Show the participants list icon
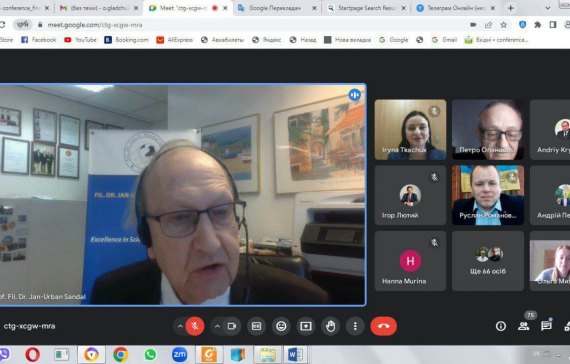Screen dimensions: 570x364 pyautogui.click(x=523, y=326)
